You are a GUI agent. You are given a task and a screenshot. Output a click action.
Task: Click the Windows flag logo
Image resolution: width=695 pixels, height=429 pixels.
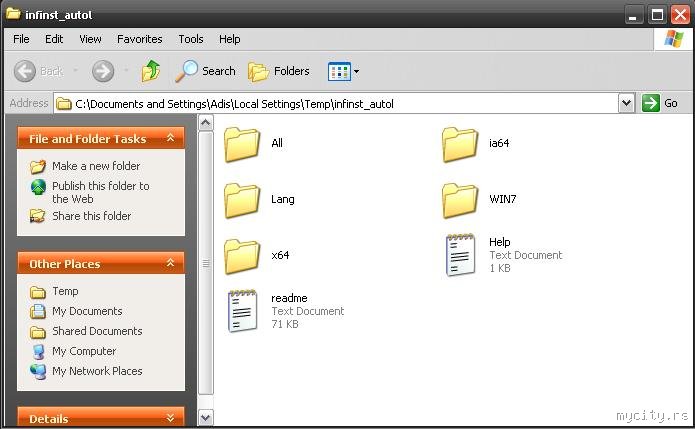[673, 39]
